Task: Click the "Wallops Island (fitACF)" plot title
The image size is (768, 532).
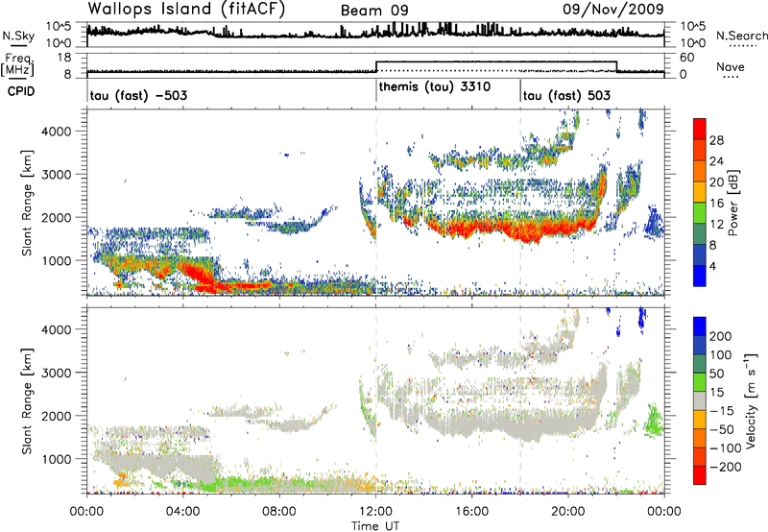Action: (x=186, y=9)
